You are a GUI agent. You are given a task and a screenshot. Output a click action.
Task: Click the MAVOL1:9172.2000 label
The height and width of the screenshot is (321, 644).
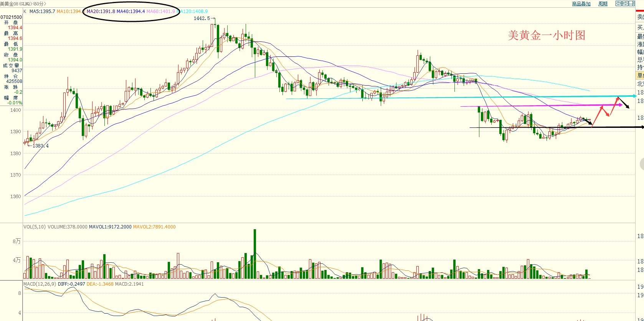pyautogui.click(x=110, y=227)
